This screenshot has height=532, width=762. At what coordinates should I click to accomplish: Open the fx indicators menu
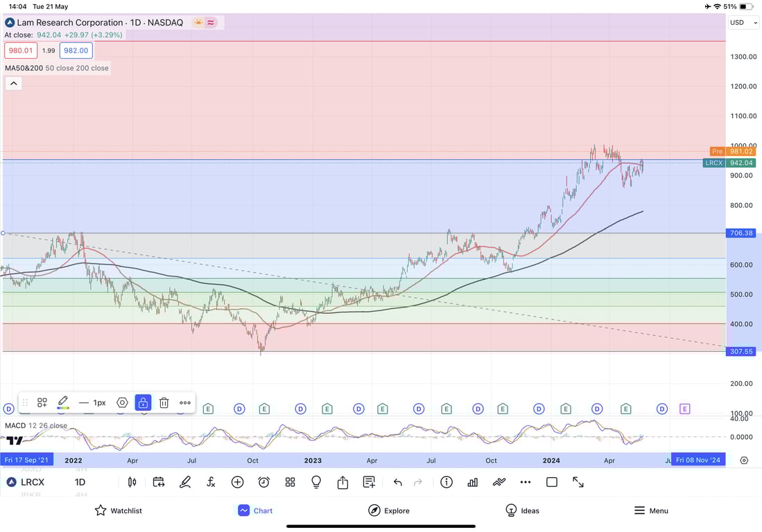(211, 482)
